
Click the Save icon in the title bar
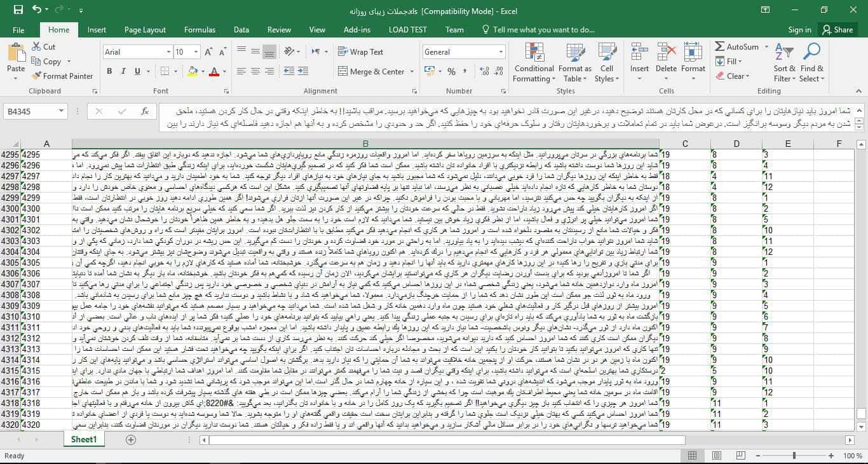(18, 10)
